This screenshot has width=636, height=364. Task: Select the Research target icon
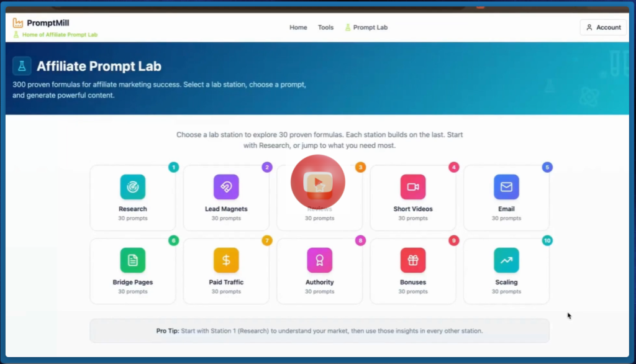pos(132,187)
